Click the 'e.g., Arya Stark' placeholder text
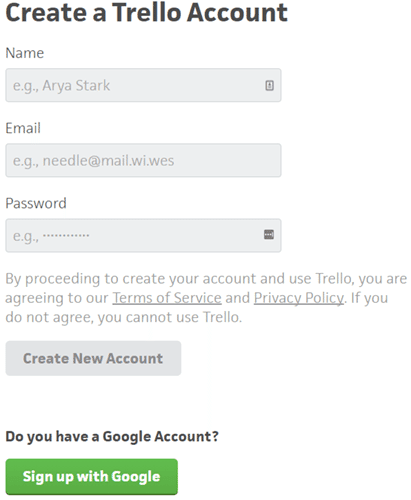This screenshot has height=500, width=411. tap(61, 86)
